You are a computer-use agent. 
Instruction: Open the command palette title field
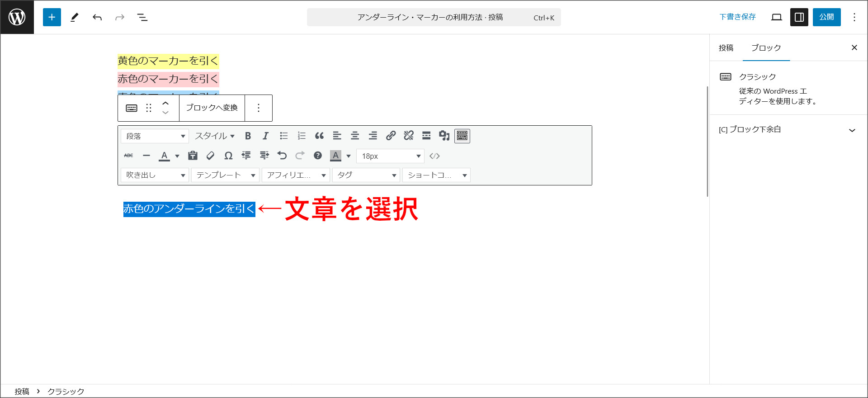[434, 17]
